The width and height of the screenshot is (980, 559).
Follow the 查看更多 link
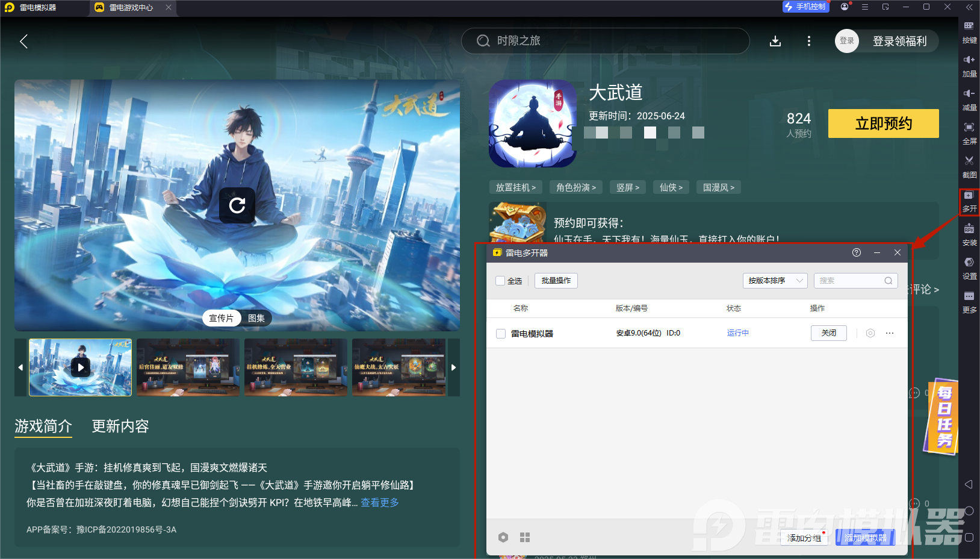(380, 502)
